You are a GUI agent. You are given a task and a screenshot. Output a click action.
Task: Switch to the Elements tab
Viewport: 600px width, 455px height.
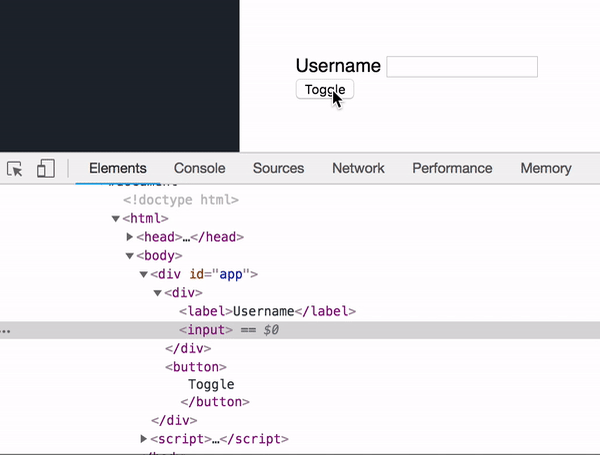point(117,168)
